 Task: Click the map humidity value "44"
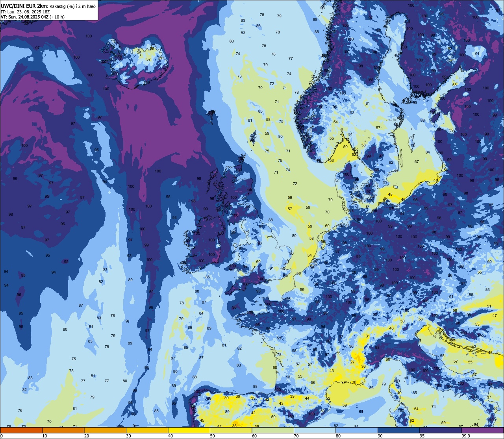pos(307,398)
